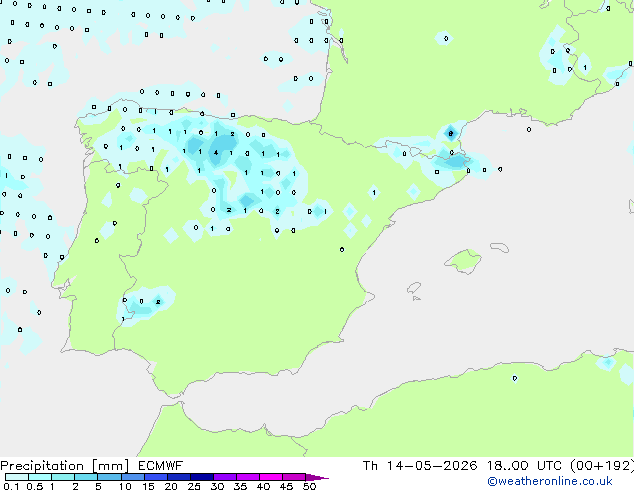
Task: Select the '(00+192)' forecast offset text
Action: click(602, 466)
